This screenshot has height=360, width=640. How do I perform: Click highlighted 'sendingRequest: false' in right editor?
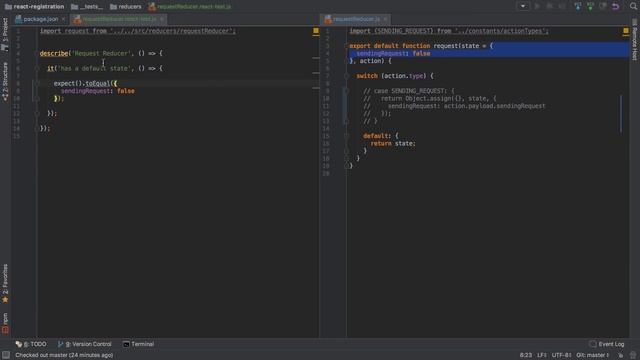(393, 53)
